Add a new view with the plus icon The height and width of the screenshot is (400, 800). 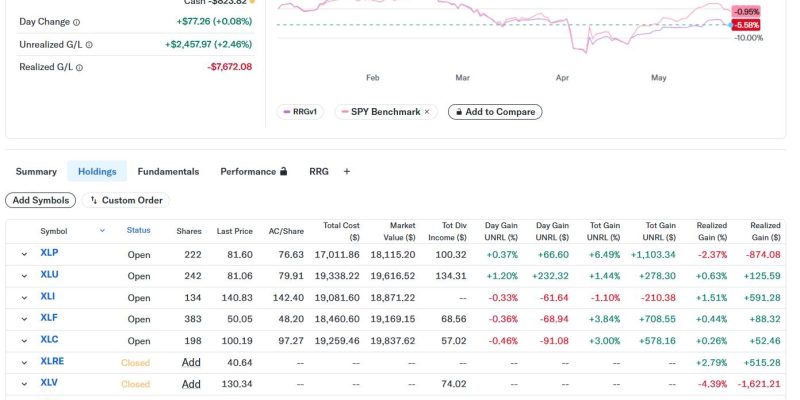point(347,171)
